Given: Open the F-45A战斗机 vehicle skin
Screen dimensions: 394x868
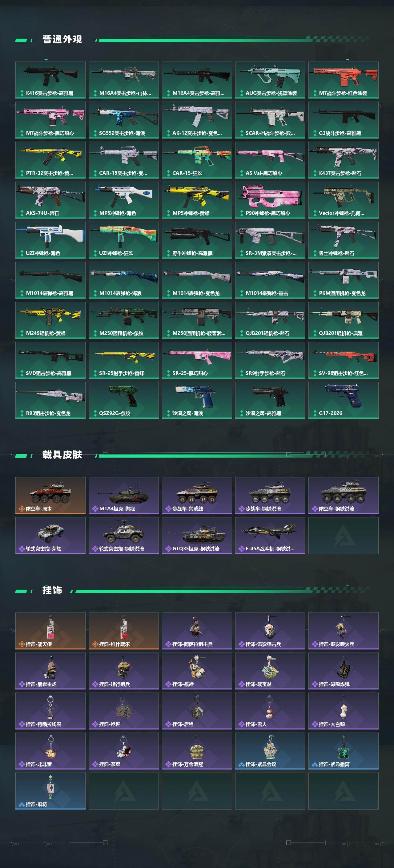Looking at the screenshot, I should (x=270, y=536).
